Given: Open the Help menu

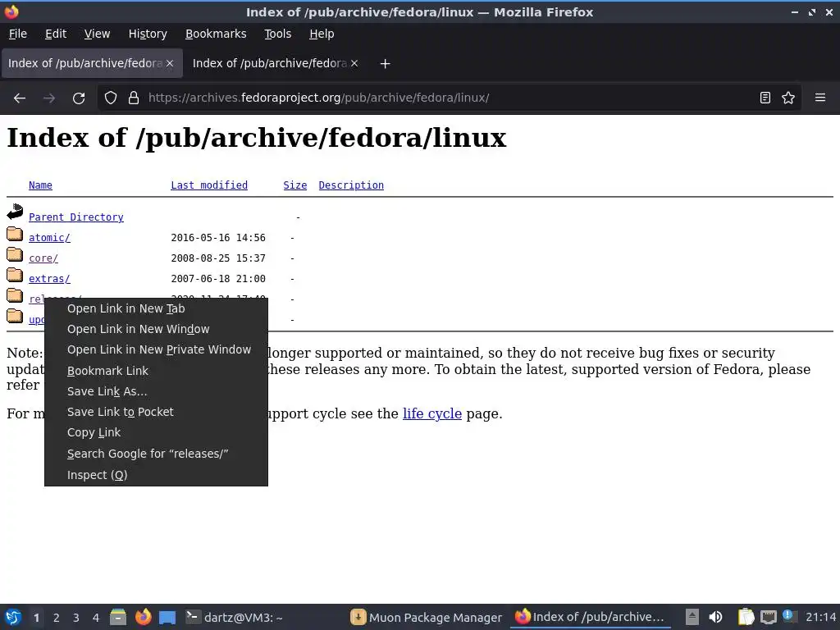Looking at the screenshot, I should tap(322, 34).
